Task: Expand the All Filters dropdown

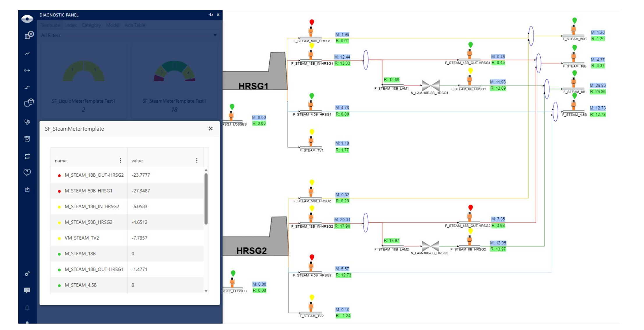Action: 215,35
